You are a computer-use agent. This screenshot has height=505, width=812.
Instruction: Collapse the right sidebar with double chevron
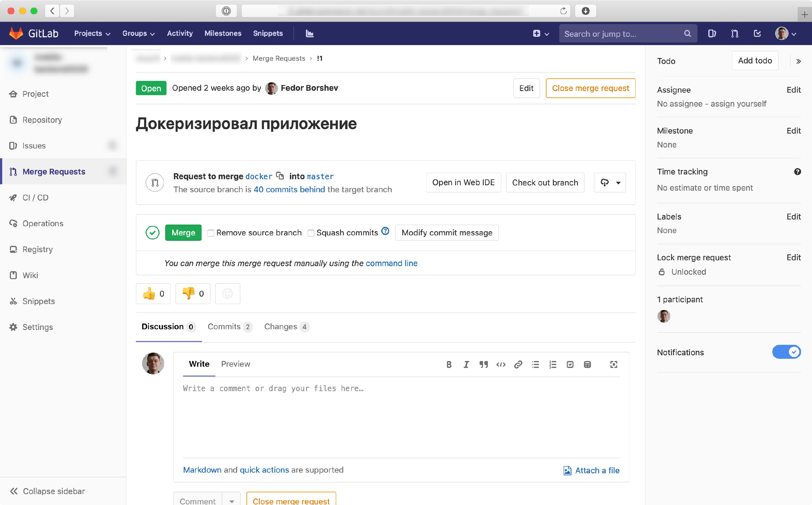798,62
